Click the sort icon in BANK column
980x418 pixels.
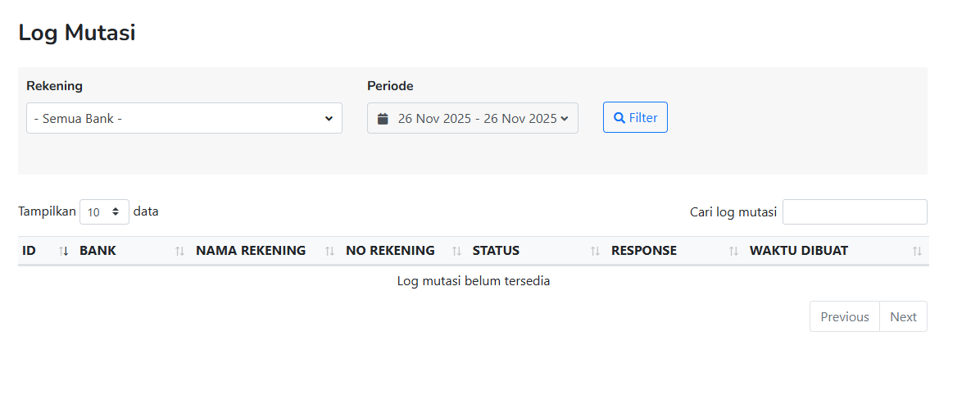[x=180, y=251]
